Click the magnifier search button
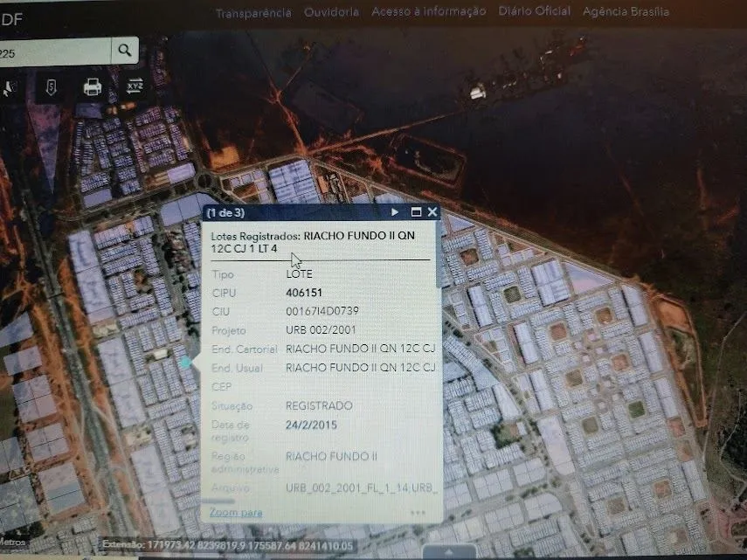This screenshot has width=747, height=560. click(125, 50)
